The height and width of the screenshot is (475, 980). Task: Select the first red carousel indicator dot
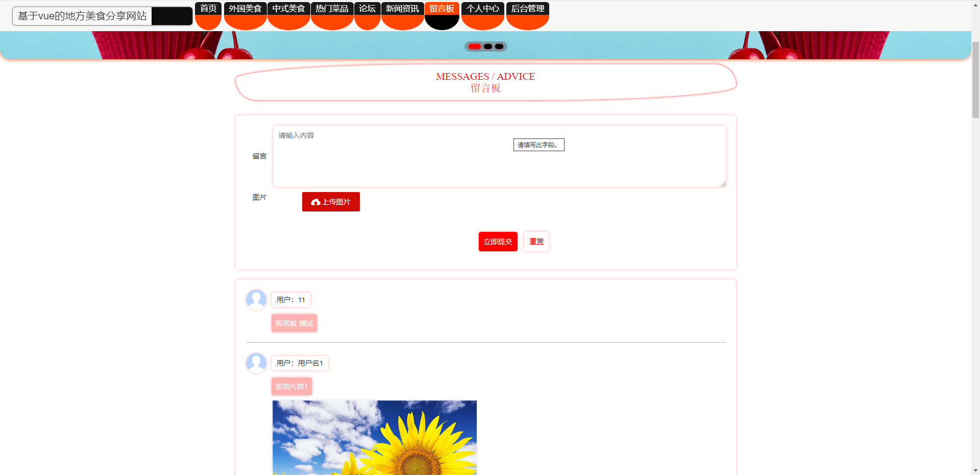(475, 46)
